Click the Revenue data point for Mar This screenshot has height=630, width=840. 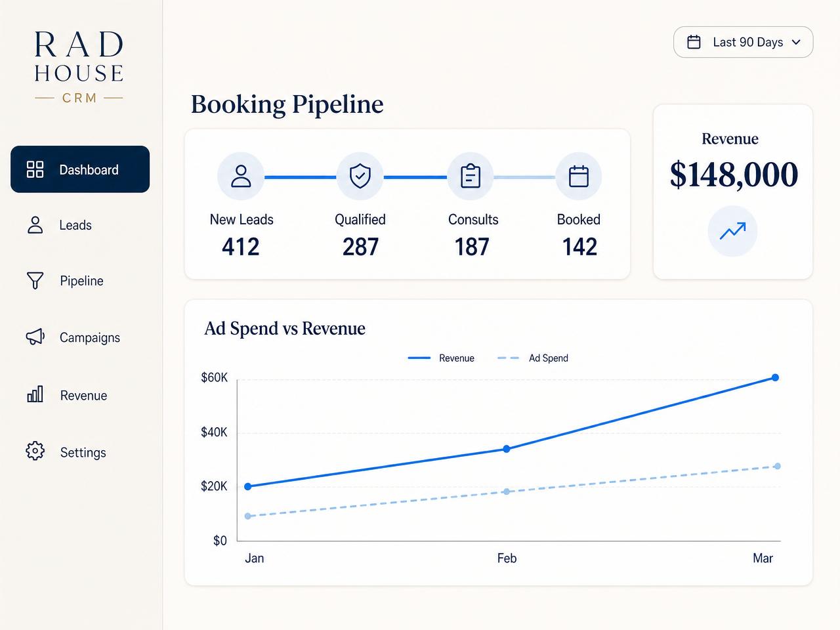(775, 377)
